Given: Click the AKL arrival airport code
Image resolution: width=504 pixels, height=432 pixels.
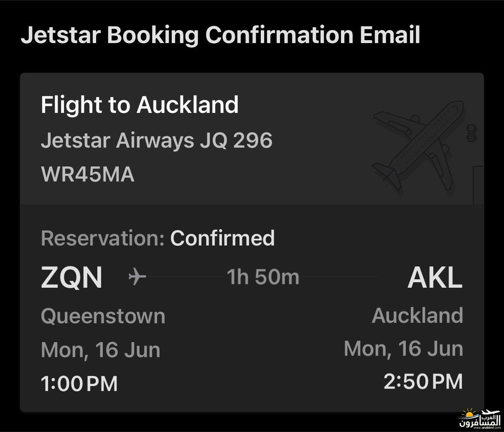Looking at the screenshot, I should 435,277.
